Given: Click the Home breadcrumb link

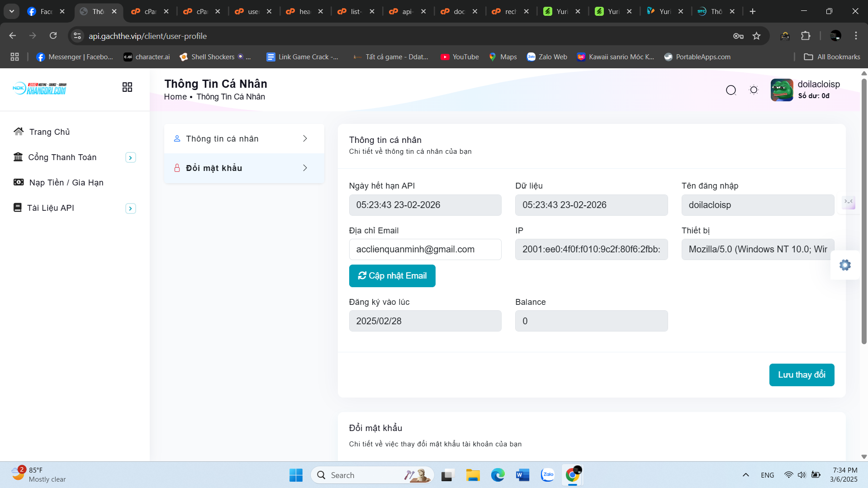Looking at the screenshot, I should pos(175,97).
